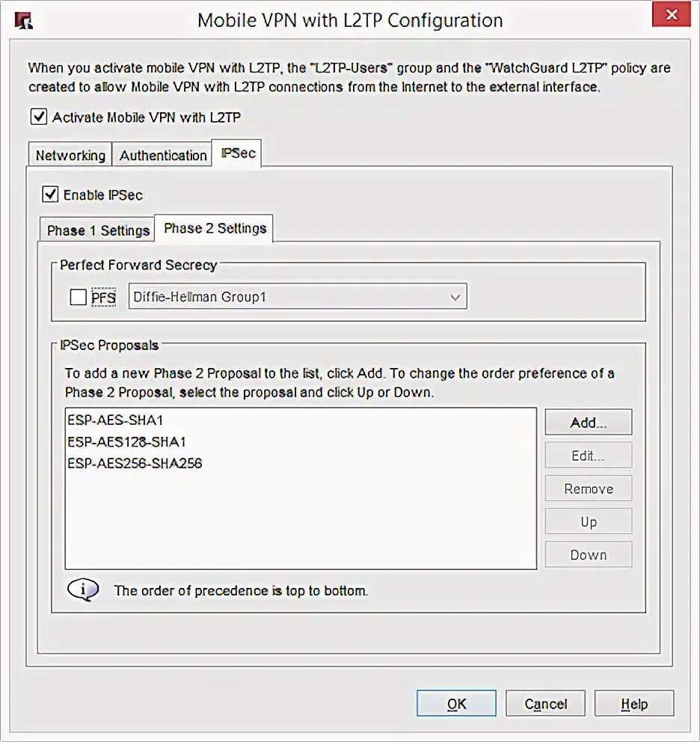
Task: Enable the PFS checkbox
Action: pyautogui.click(x=78, y=297)
